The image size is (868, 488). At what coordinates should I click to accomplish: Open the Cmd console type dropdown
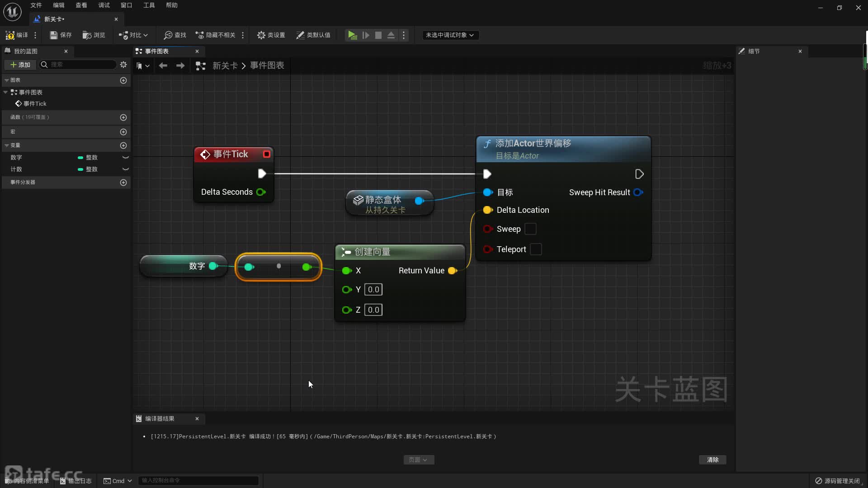coord(118,481)
